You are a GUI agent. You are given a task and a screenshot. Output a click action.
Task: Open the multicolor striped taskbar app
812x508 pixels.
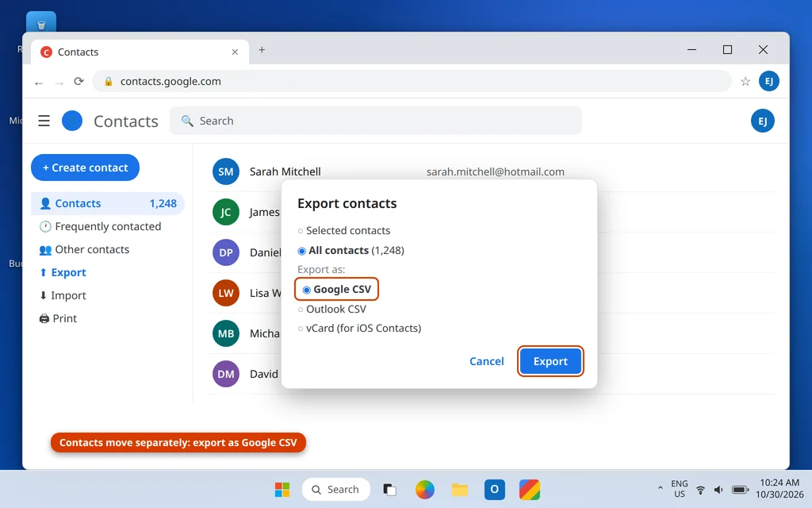[530, 489]
